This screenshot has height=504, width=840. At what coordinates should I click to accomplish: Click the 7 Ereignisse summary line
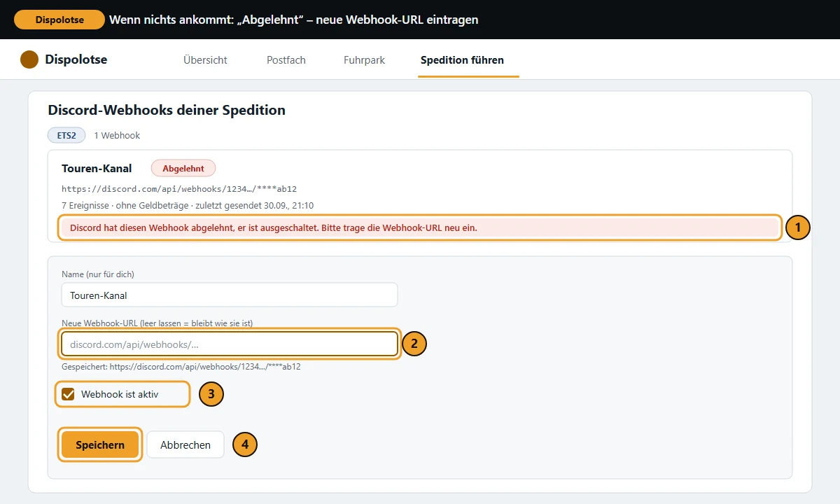click(x=188, y=205)
